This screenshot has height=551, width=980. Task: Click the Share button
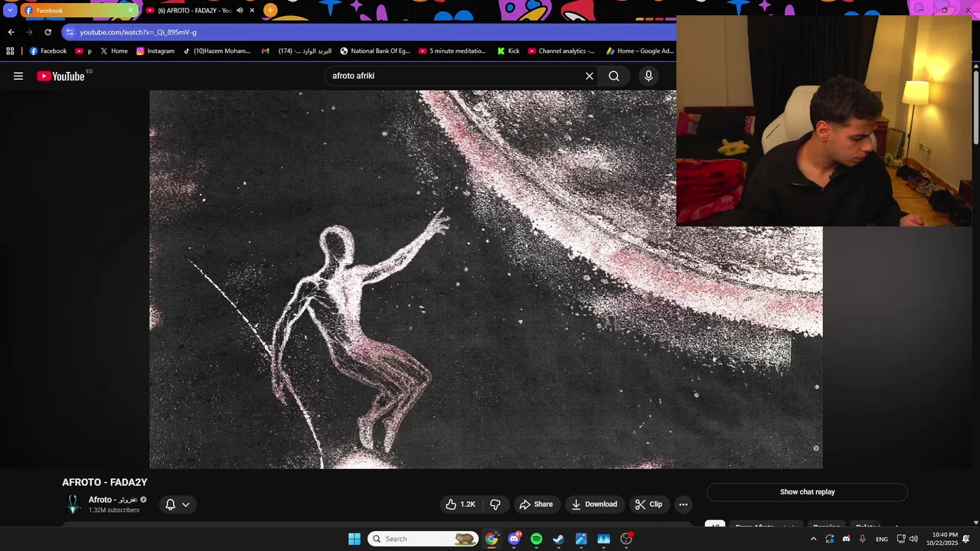click(536, 504)
